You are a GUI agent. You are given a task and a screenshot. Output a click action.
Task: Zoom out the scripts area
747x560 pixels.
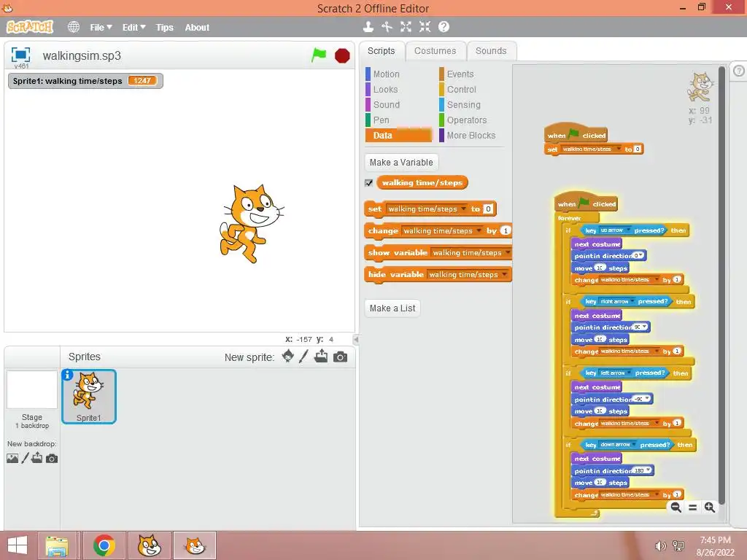click(676, 507)
